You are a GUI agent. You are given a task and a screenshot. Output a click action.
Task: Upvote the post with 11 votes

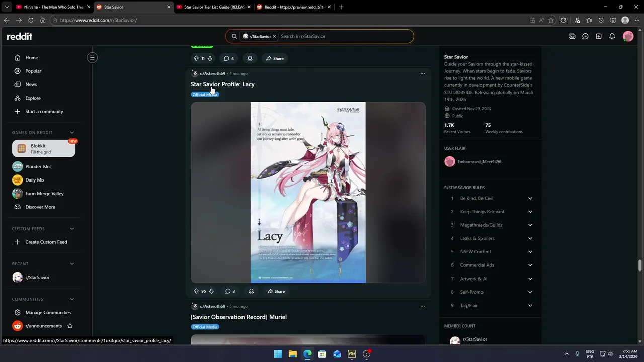point(196,58)
